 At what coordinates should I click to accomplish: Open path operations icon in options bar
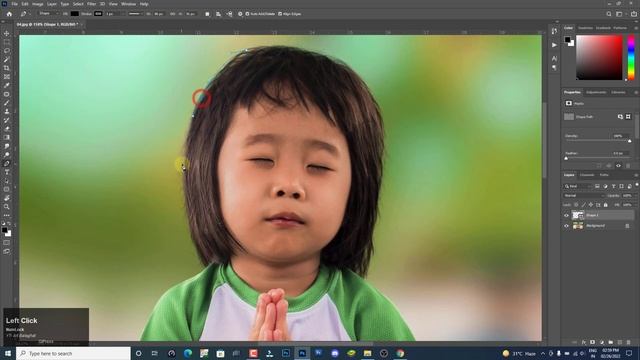pos(207,14)
